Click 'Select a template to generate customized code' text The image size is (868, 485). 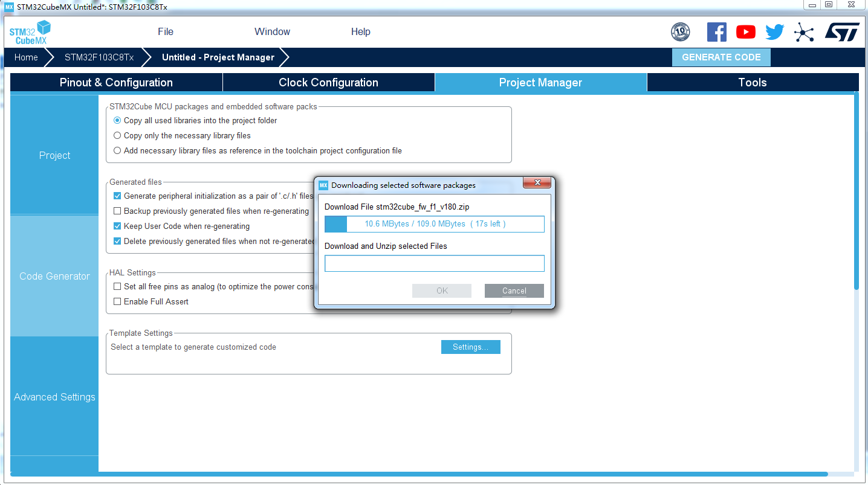tap(193, 347)
